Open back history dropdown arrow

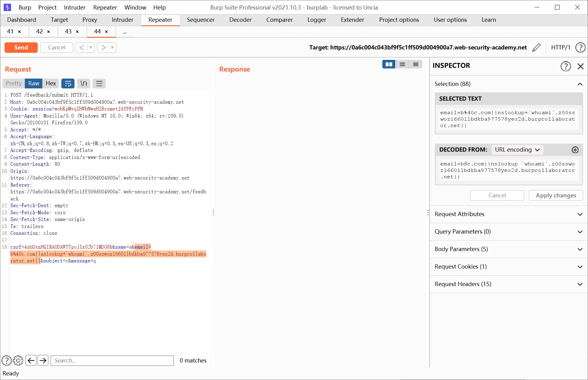coord(91,48)
